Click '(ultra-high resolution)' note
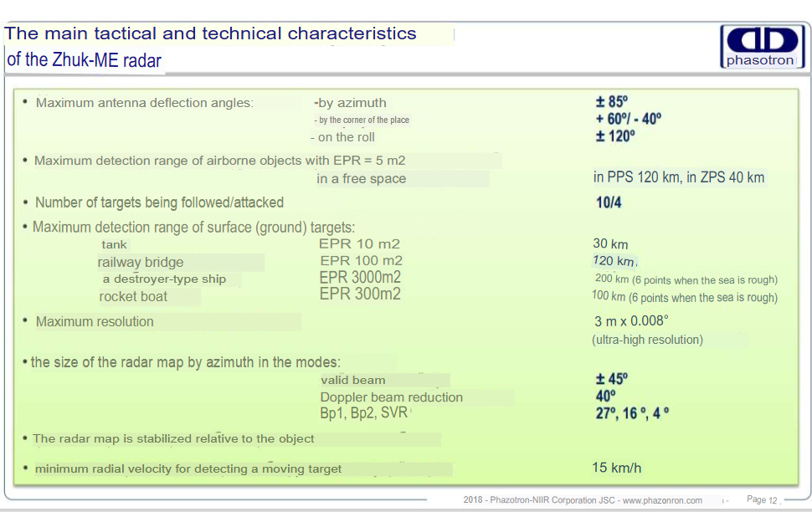 647,340
